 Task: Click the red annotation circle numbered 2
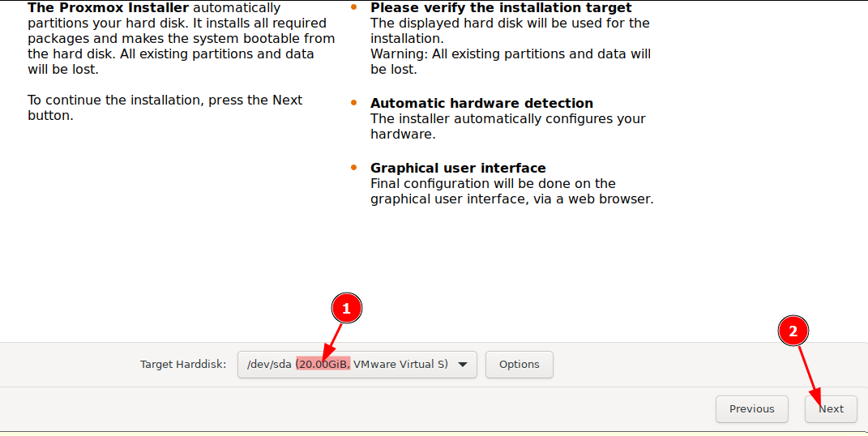click(x=793, y=331)
